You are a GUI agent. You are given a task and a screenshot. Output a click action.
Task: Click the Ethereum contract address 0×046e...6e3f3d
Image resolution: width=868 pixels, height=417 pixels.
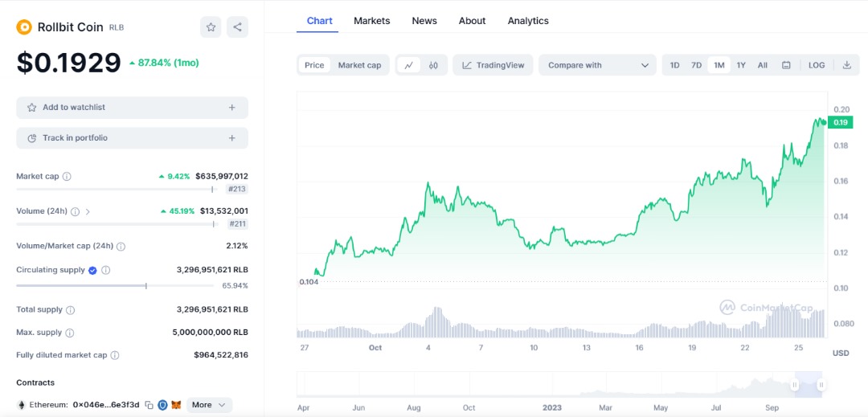(x=106, y=405)
